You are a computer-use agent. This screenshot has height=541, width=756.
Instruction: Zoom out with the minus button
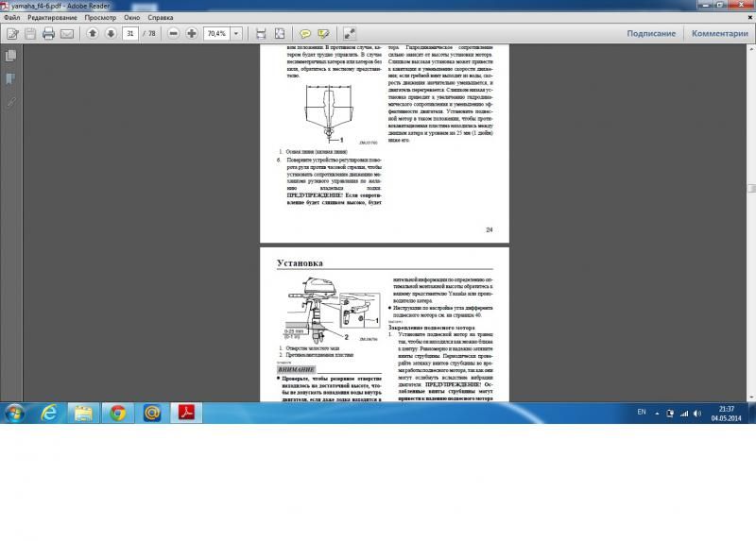174,33
